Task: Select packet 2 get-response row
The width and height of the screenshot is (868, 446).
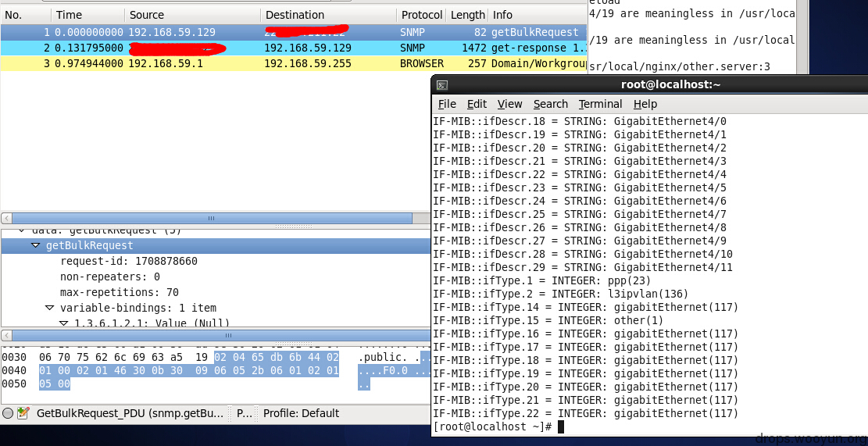Action: (294, 48)
